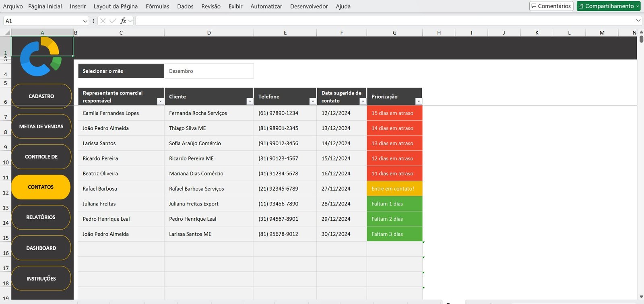Select the red '15 dias em atraso' cell

[394, 113]
